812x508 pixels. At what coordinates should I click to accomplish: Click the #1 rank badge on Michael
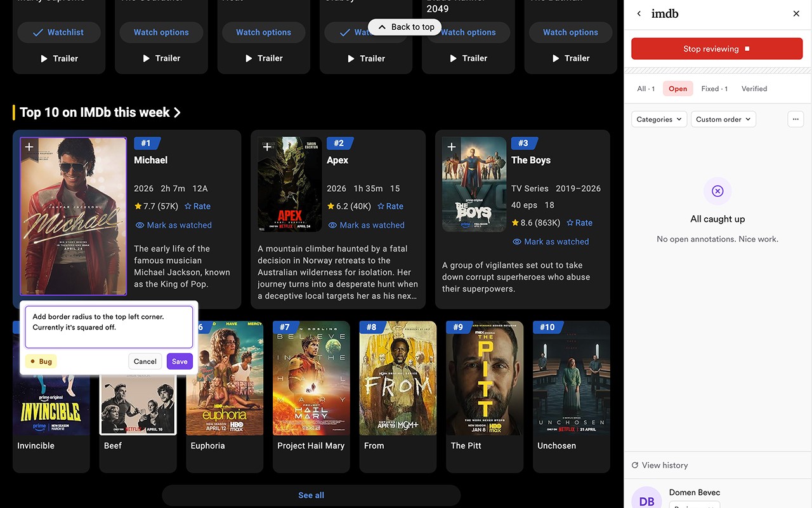(x=146, y=144)
